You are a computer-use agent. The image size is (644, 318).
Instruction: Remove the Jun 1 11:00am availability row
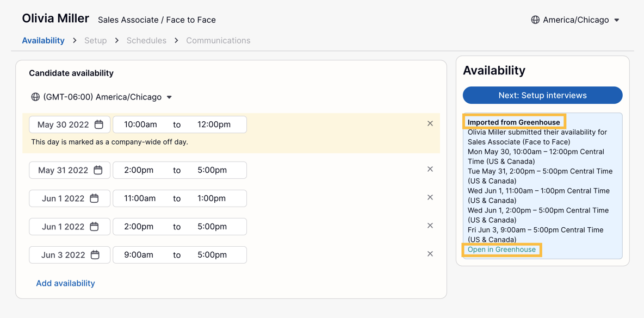[430, 197]
